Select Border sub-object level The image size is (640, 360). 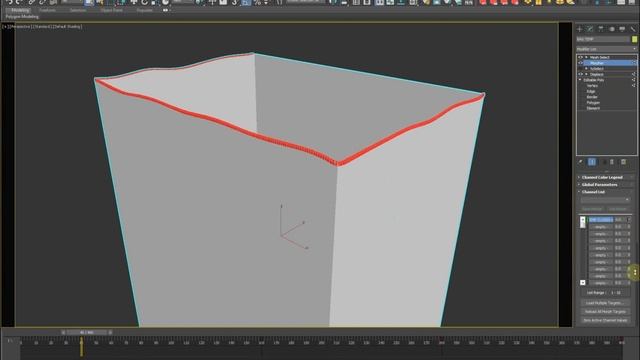click(x=592, y=97)
